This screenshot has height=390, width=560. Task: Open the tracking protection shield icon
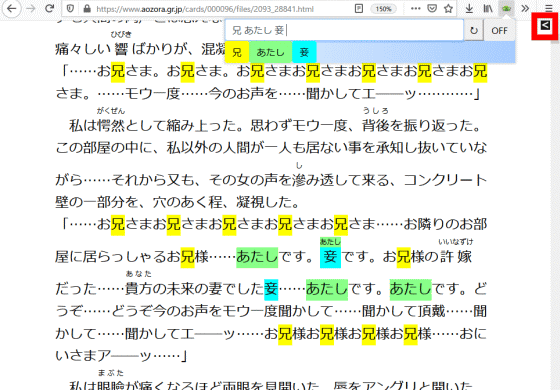click(x=70, y=8)
